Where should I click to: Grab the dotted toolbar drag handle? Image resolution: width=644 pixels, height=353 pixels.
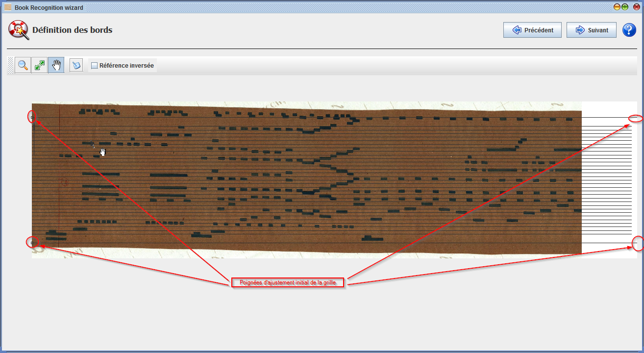click(x=11, y=65)
